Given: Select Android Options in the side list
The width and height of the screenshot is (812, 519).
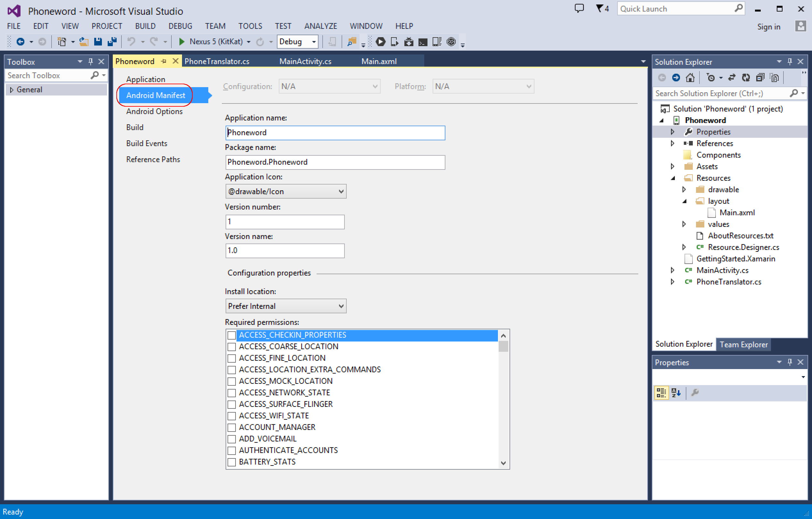Looking at the screenshot, I should 154,111.
